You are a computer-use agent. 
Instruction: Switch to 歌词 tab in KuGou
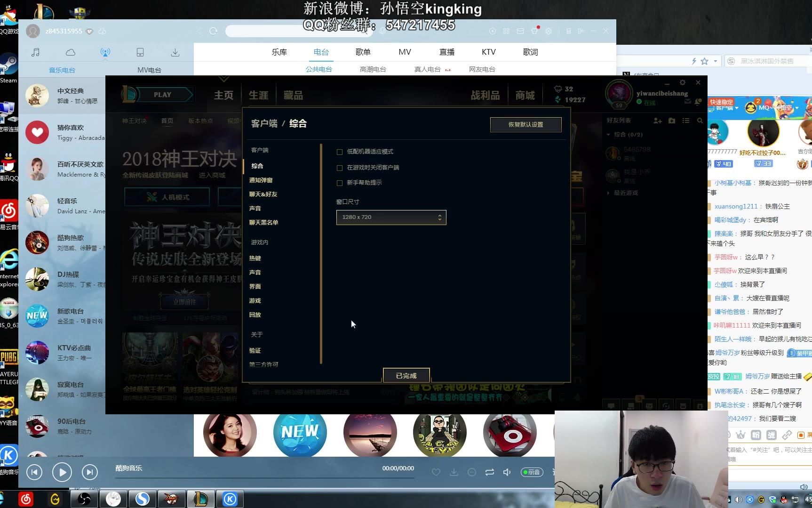(531, 52)
